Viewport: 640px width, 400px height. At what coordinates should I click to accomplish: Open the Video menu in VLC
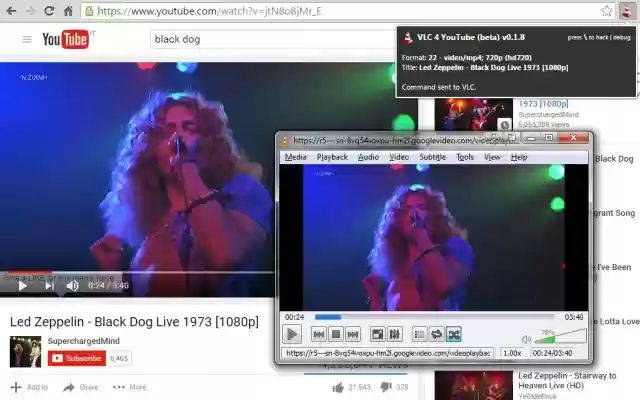399,157
